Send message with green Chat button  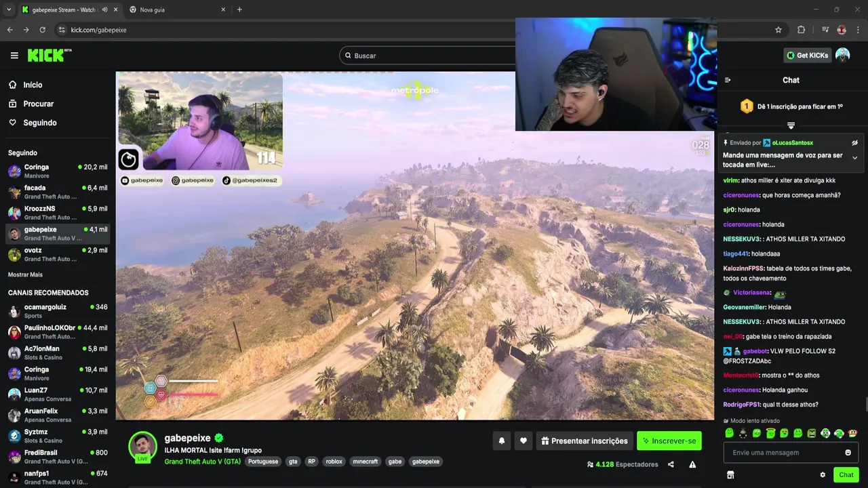point(846,474)
